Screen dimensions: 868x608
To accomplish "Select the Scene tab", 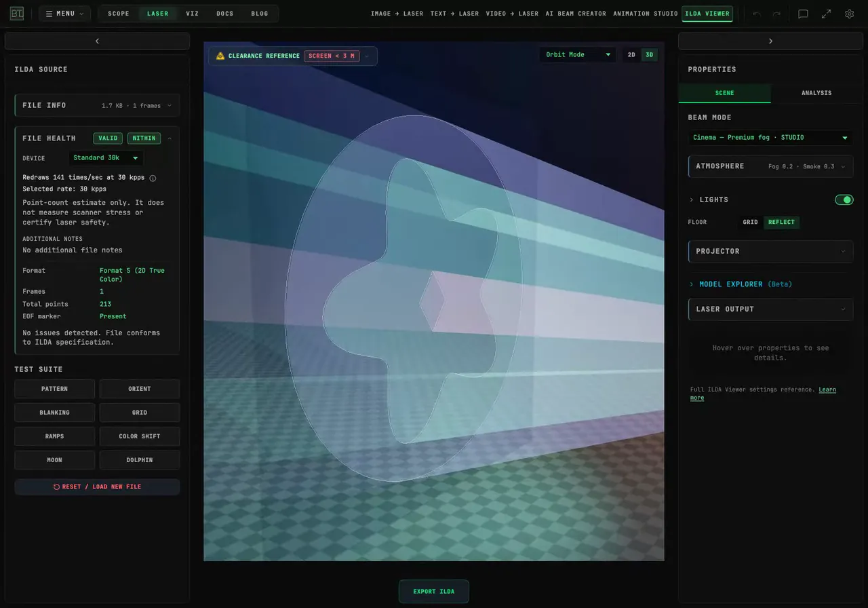I will pyautogui.click(x=724, y=93).
